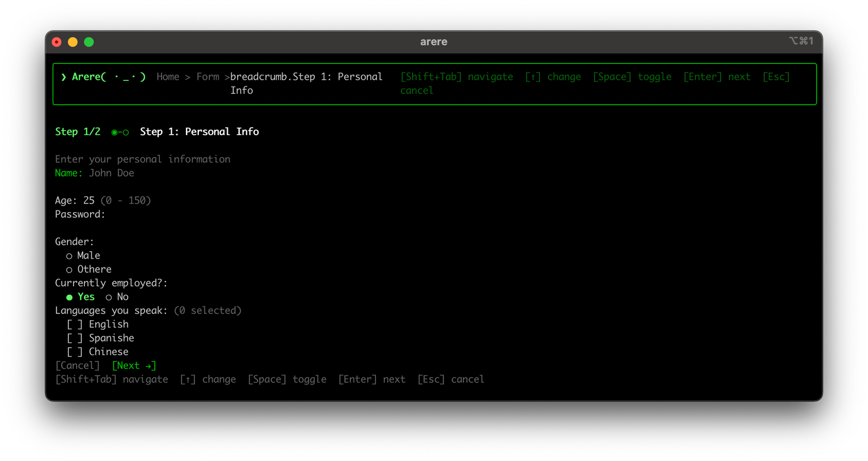
Task: Click the Age field value 25
Action: 89,201
